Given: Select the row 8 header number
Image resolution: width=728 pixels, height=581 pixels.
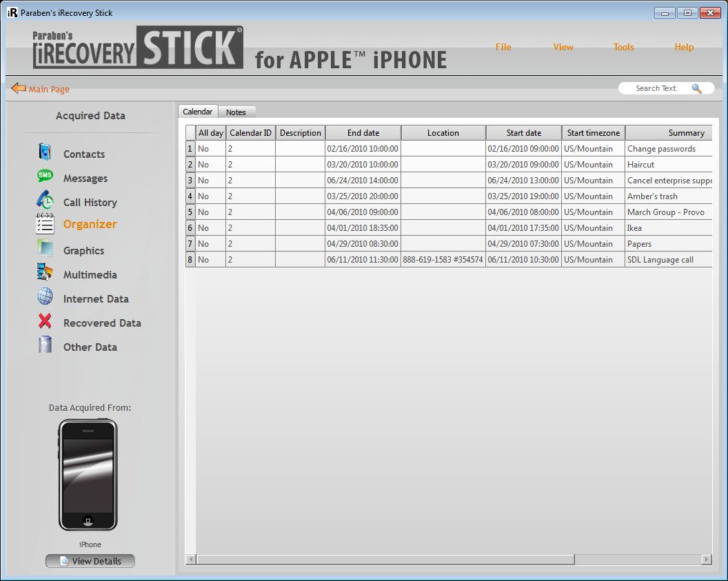Looking at the screenshot, I should [x=190, y=259].
